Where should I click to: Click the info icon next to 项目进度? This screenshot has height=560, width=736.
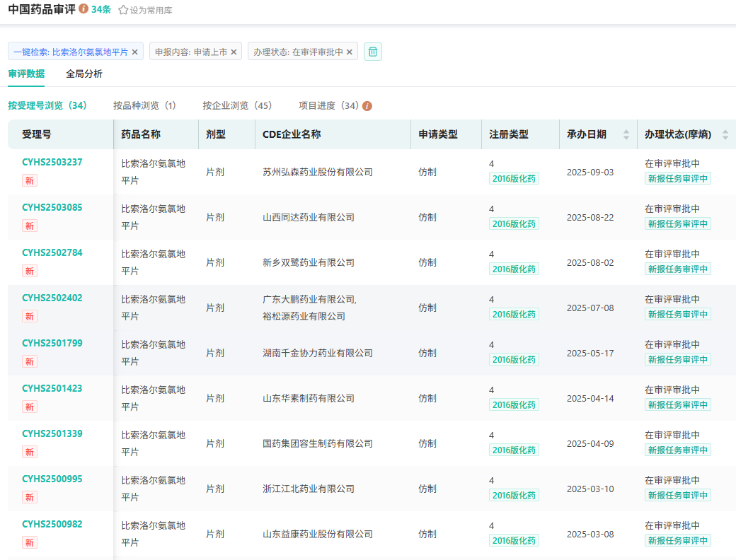367,106
